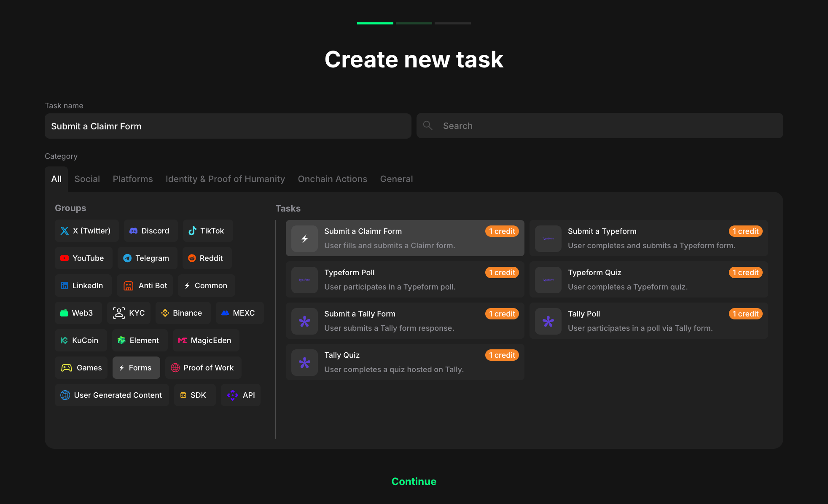Select the Typeform Poll task card
Image resolution: width=828 pixels, height=504 pixels.
(x=405, y=279)
